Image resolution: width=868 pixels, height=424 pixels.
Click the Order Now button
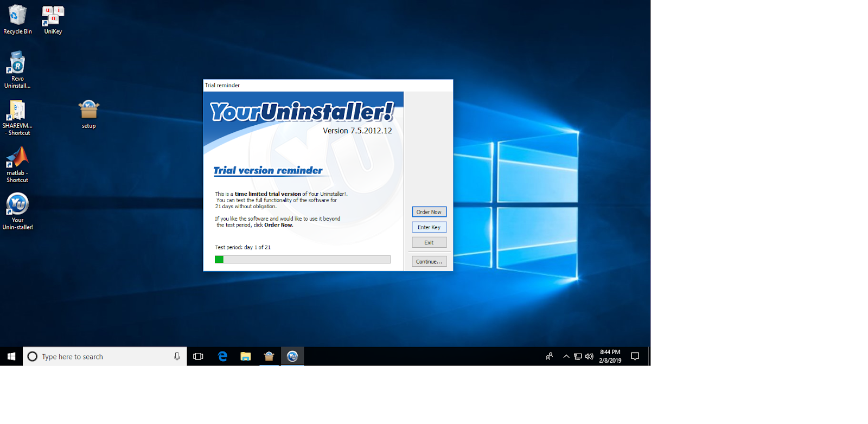429,212
